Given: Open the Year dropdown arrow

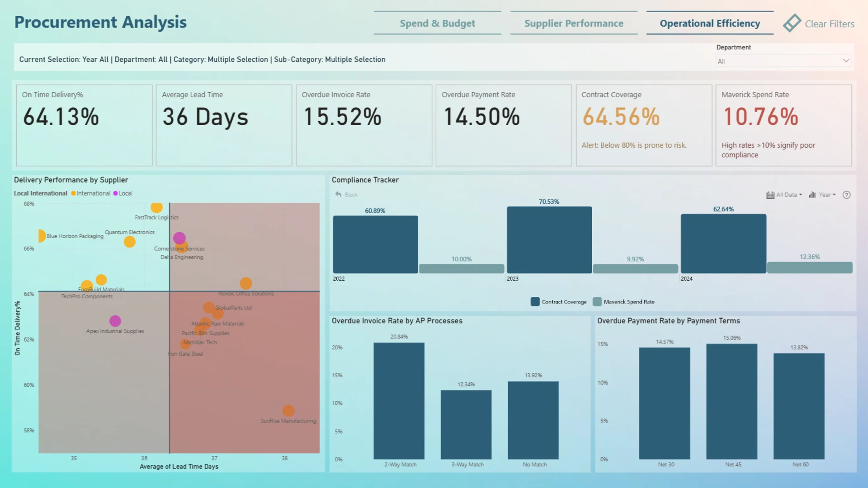Looking at the screenshot, I should pyautogui.click(x=834, y=195).
